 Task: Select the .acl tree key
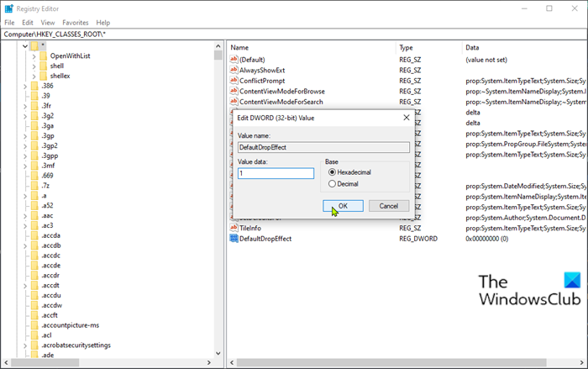[x=46, y=335]
